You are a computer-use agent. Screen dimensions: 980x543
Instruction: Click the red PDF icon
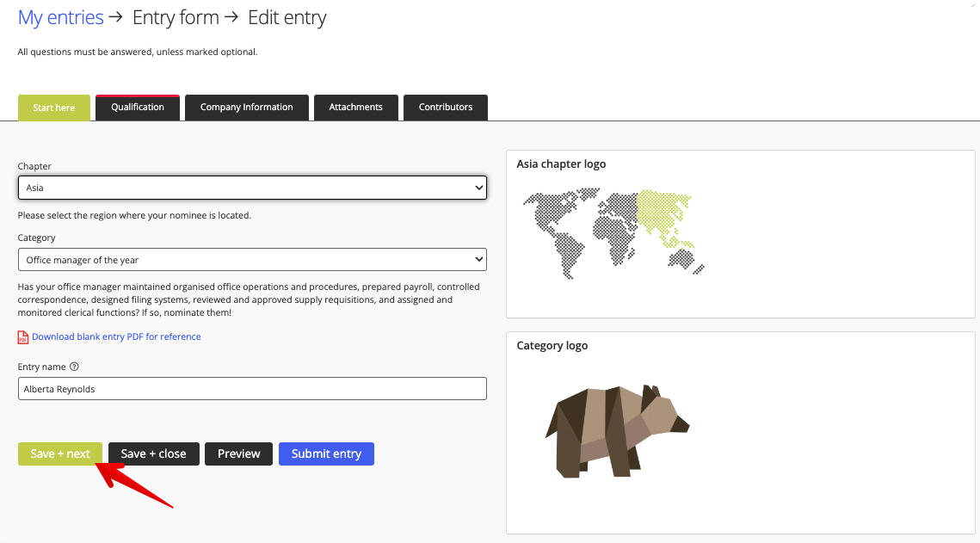[x=22, y=336]
